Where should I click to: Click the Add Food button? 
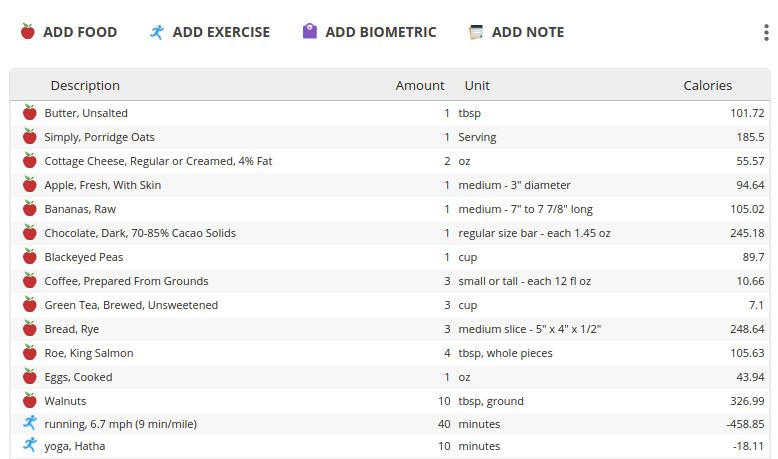coord(69,32)
